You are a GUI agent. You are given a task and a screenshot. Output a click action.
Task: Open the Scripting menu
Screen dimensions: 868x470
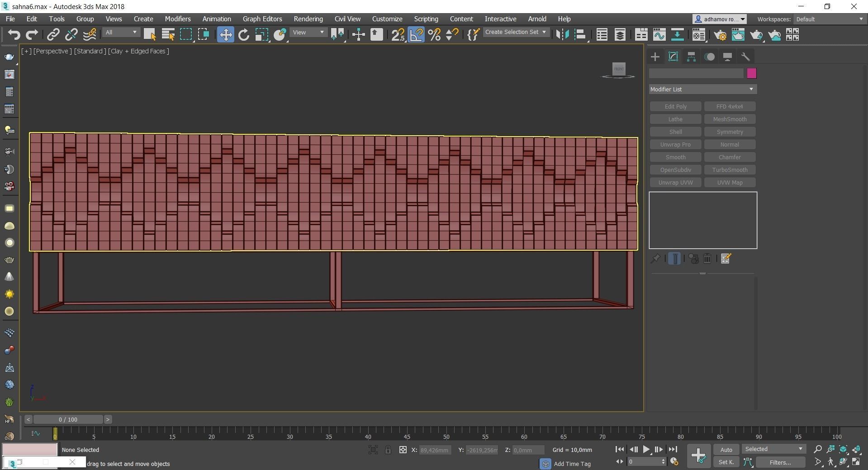click(426, 19)
